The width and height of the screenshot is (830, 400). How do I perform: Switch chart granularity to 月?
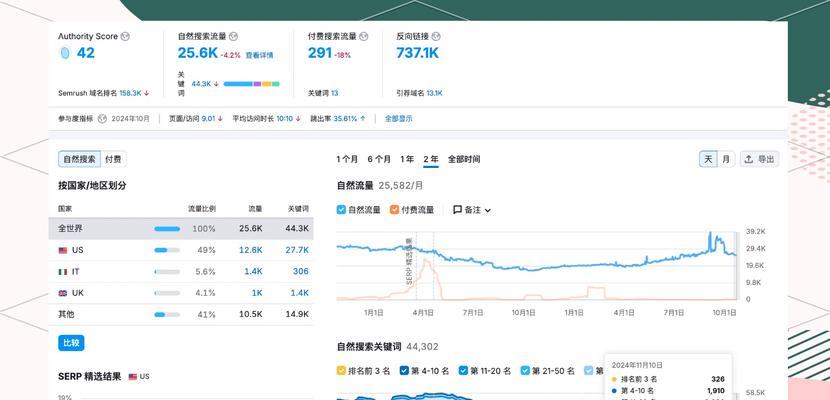pos(726,159)
